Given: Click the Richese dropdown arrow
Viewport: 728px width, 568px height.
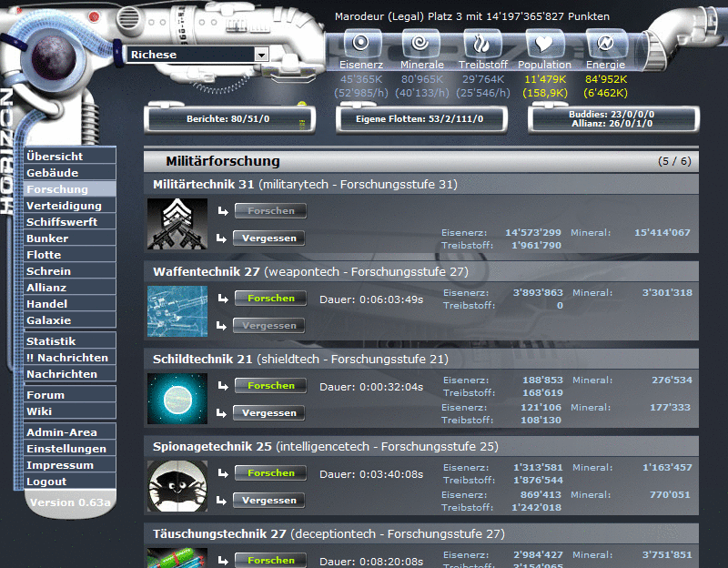Looking at the screenshot, I should [x=262, y=55].
